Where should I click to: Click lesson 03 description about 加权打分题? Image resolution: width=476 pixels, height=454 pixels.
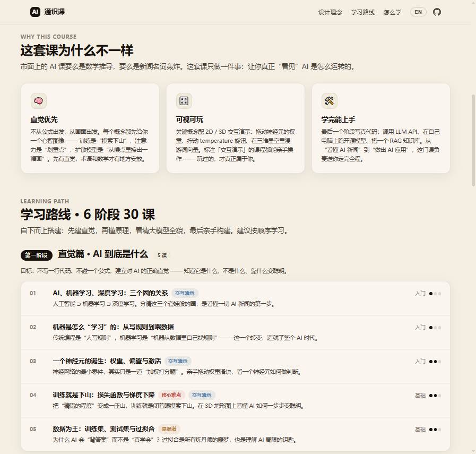click(x=177, y=372)
